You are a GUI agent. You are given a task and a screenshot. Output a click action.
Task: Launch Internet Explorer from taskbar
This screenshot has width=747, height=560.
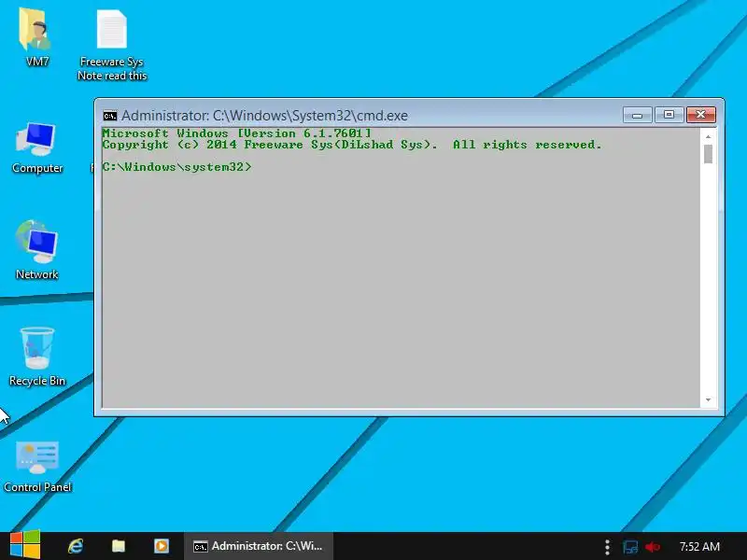(76, 546)
